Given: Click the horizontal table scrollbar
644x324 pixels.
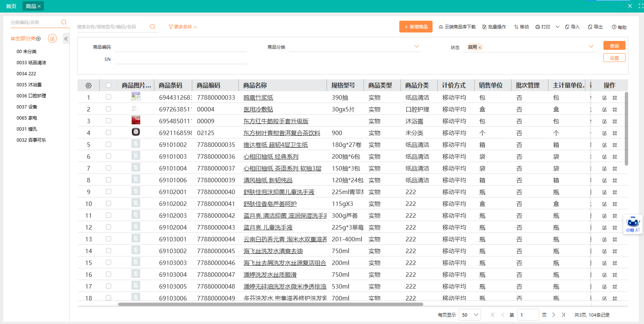Looking at the screenshot, I should [271, 304].
